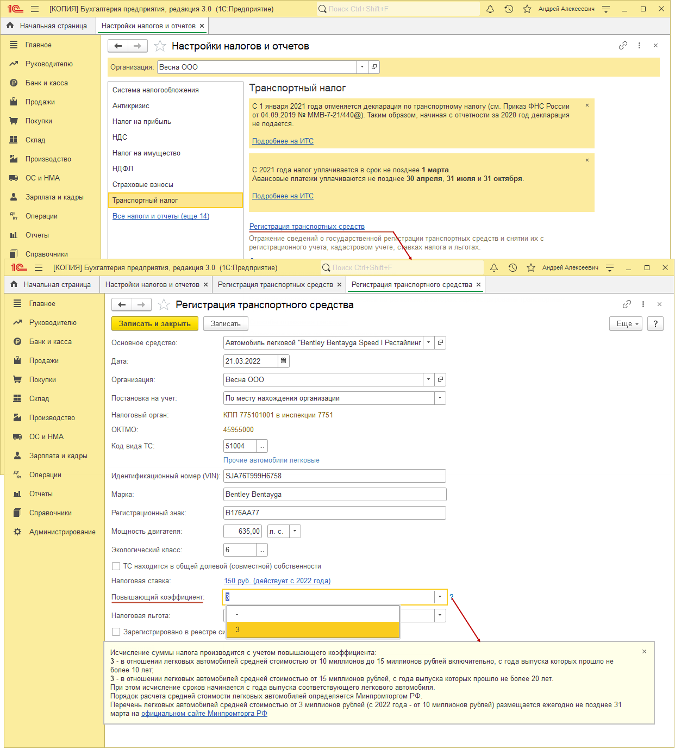Viewport: 700px width, 749px height.
Task: Close the coefficient explanation tooltip with its X
Action: pos(644,651)
